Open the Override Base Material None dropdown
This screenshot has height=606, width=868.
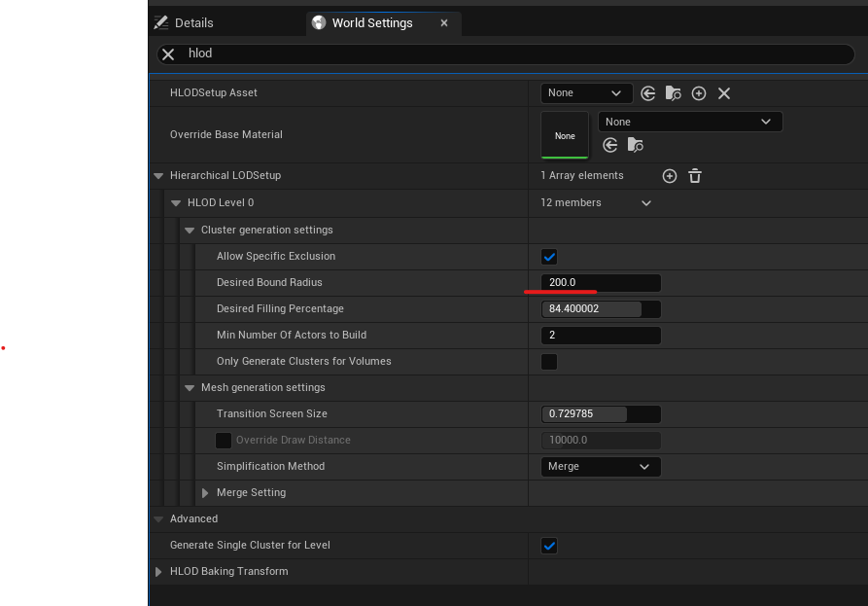click(690, 122)
